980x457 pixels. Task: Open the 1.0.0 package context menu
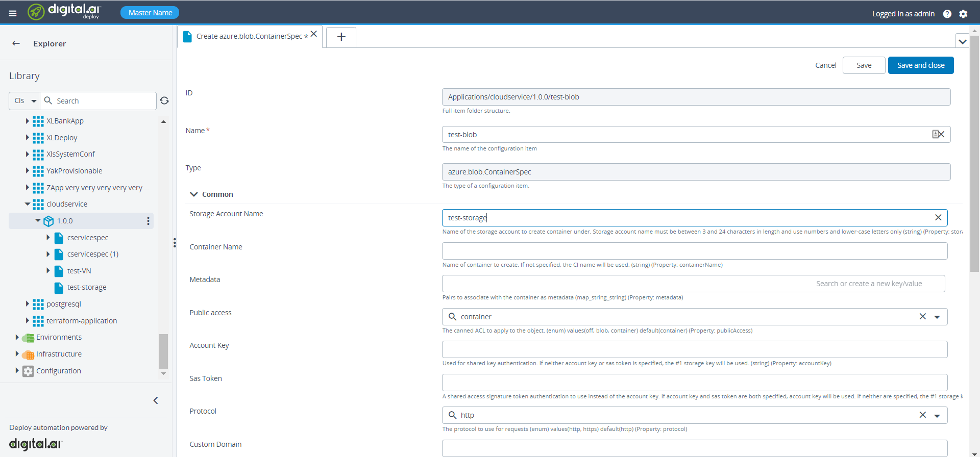pos(148,221)
